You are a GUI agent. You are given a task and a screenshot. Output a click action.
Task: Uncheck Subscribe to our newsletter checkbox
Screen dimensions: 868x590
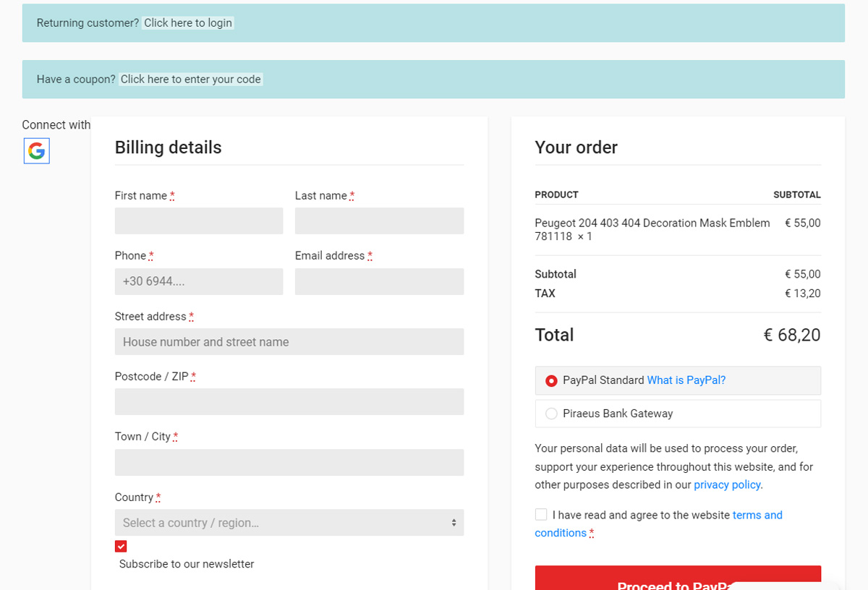(x=121, y=546)
